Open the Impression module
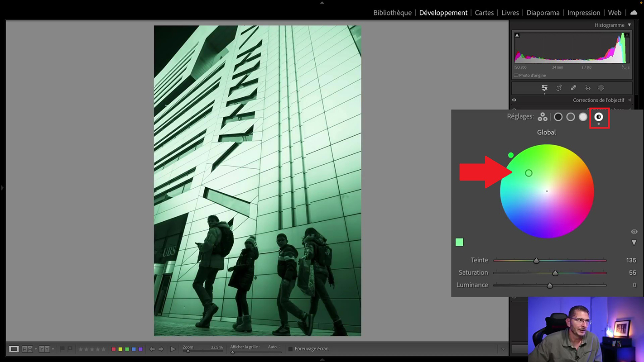Screen dimensions: 644x362 (x=584, y=13)
